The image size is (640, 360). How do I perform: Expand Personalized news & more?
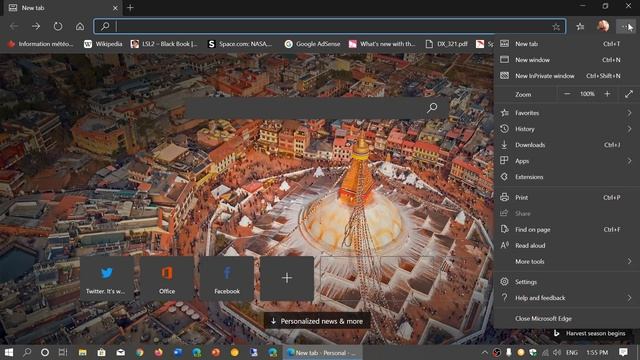point(317,321)
